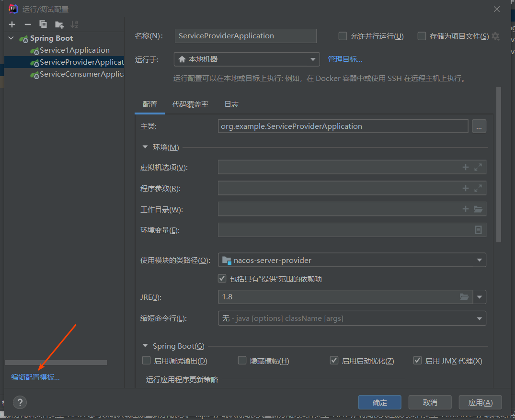
Task: Open 编辑配置模板... link
Action: point(35,377)
